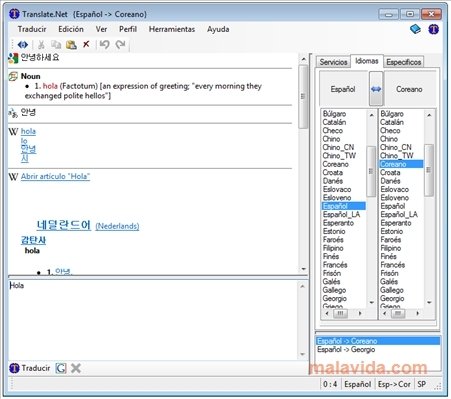451x399 pixels.
Task: Select the Español -> Coreano history entry
Action: point(377,341)
